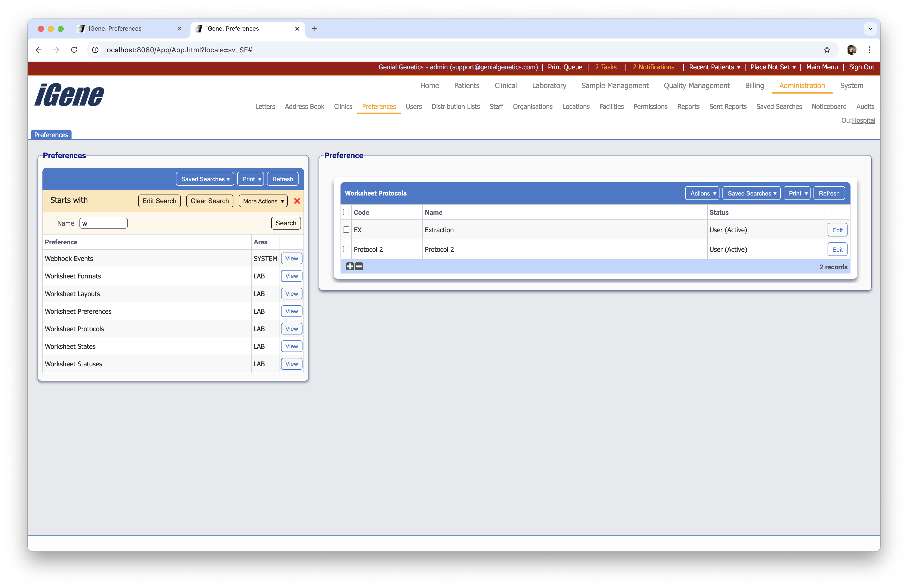908x588 pixels.
Task: Click the Ou: Hospital link
Action: tap(863, 120)
